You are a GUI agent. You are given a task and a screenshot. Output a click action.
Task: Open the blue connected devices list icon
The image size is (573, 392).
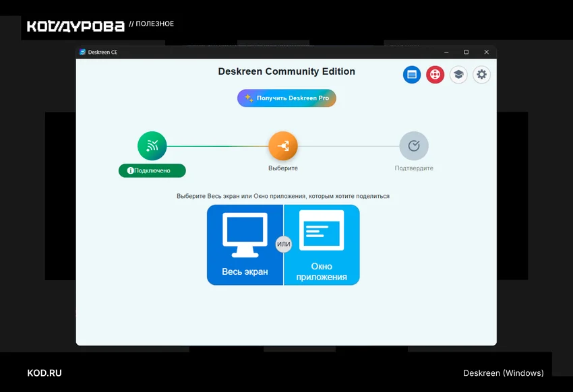click(411, 75)
